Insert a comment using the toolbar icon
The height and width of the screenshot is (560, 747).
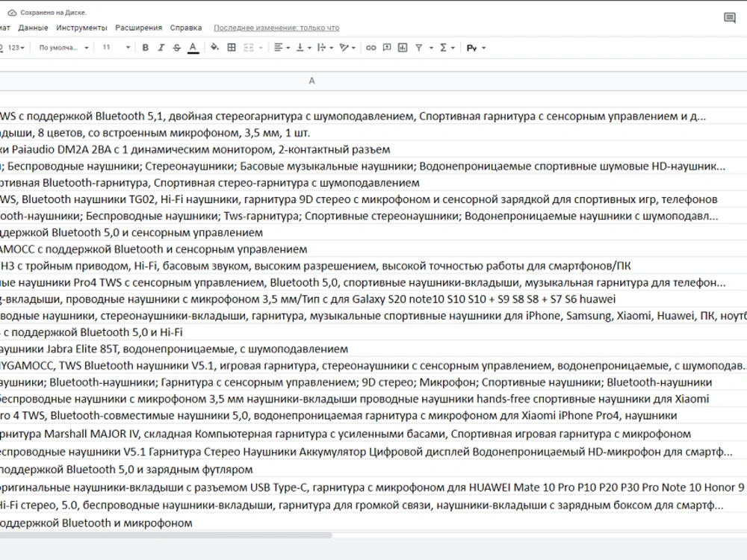pos(385,47)
